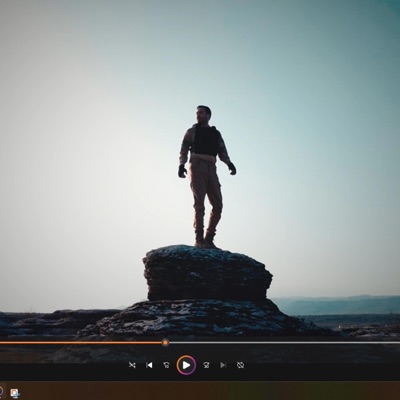Toggle repeat mode off icon
The height and width of the screenshot is (400, 400).
(240, 365)
